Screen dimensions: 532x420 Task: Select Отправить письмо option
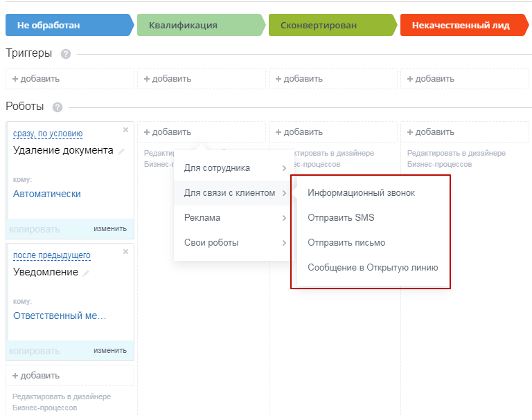point(346,243)
